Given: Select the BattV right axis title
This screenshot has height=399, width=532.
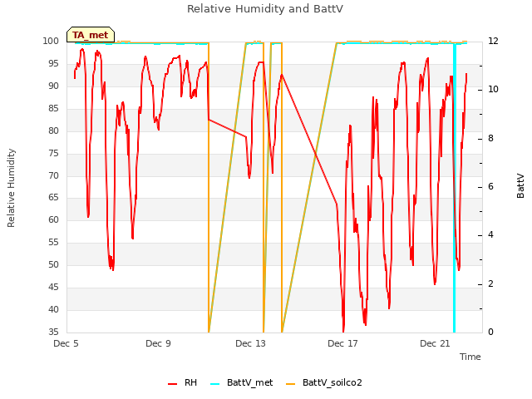Looking at the screenshot, I should 520,186.
